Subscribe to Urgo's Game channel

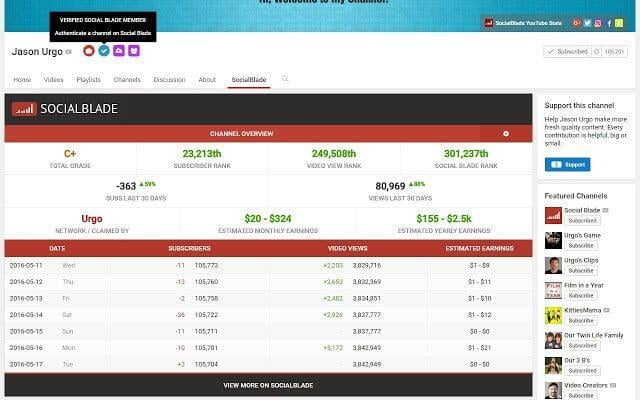click(x=581, y=246)
